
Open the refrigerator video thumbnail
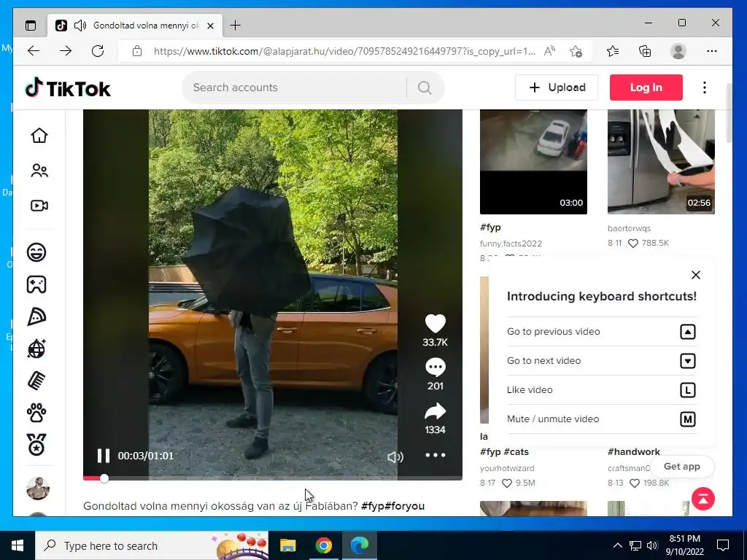(x=661, y=162)
